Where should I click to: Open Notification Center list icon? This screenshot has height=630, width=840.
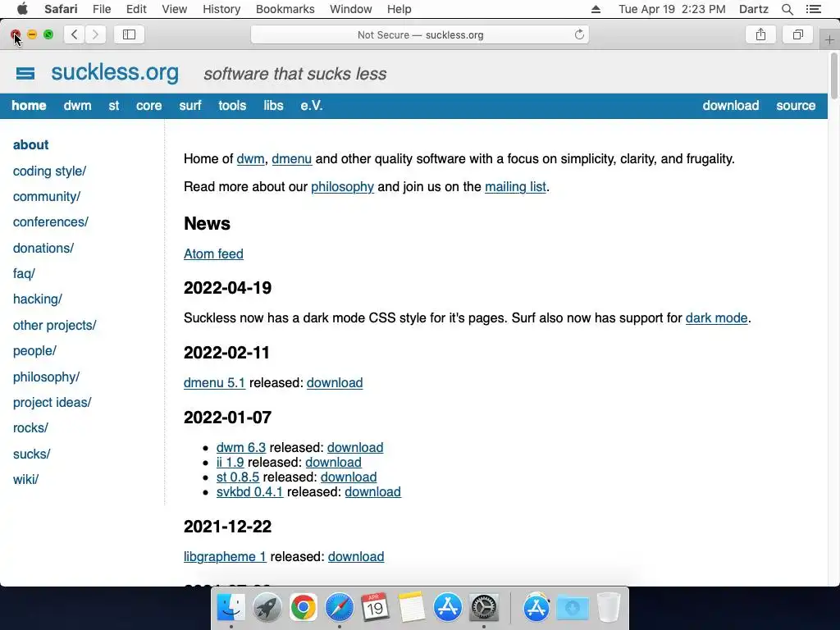pos(813,9)
